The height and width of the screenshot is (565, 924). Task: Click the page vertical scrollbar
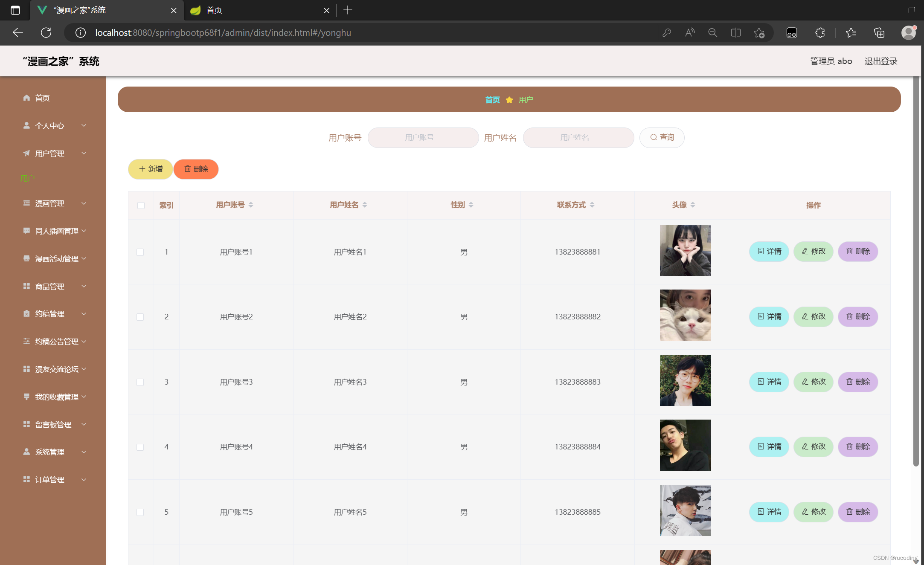click(915, 272)
